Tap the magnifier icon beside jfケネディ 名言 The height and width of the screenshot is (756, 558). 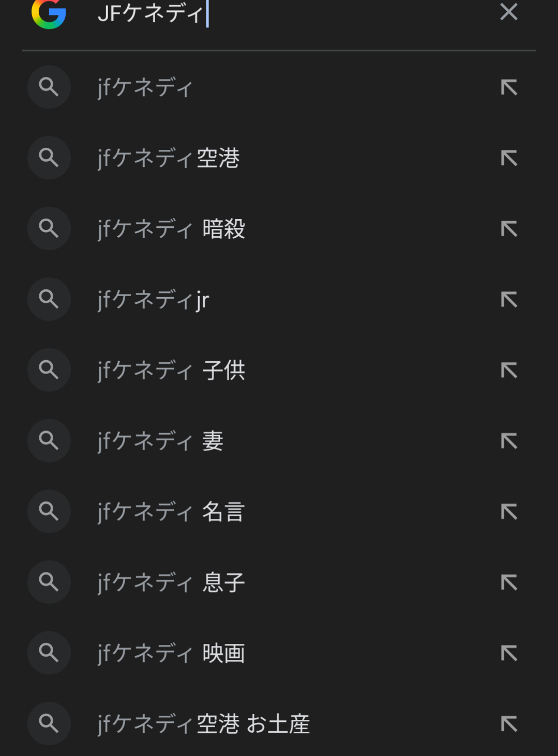49,512
